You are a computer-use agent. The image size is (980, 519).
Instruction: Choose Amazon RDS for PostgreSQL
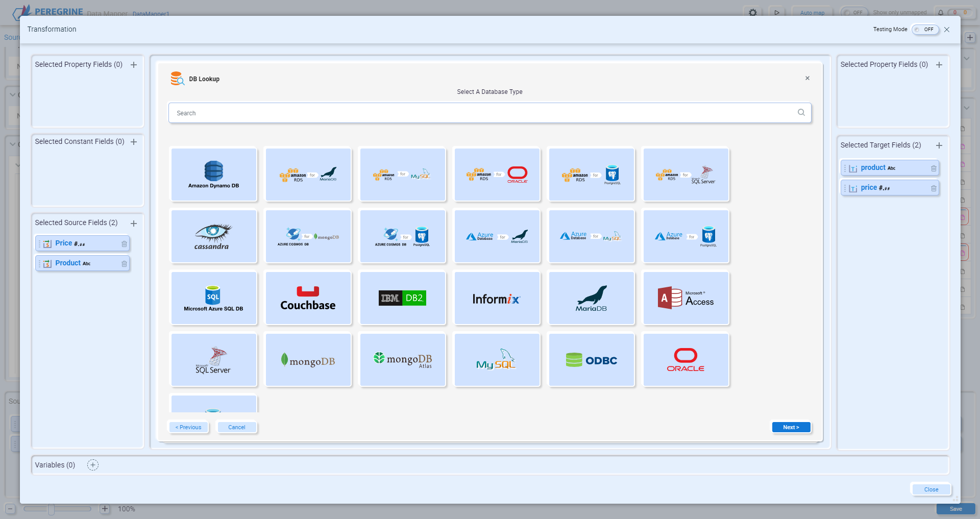[592, 175]
